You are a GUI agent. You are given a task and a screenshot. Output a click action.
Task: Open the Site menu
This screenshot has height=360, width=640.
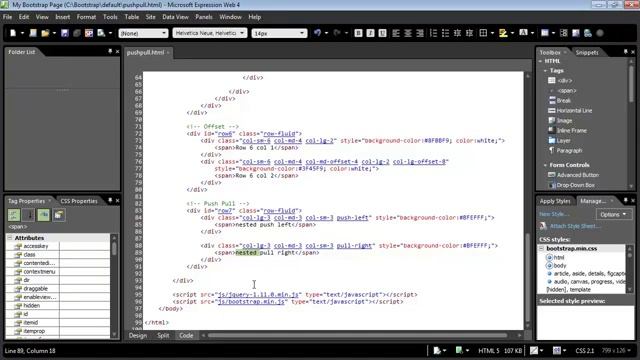(150, 17)
